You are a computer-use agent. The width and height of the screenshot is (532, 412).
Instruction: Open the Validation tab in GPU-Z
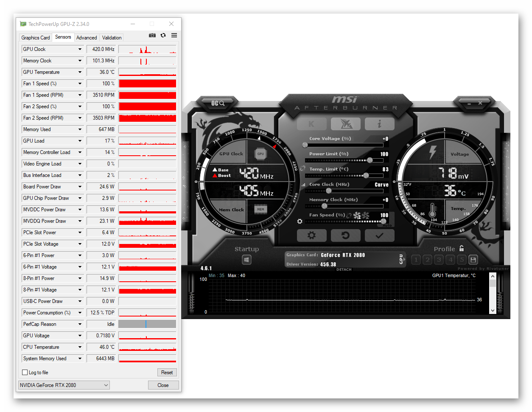[x=112, y=38]
